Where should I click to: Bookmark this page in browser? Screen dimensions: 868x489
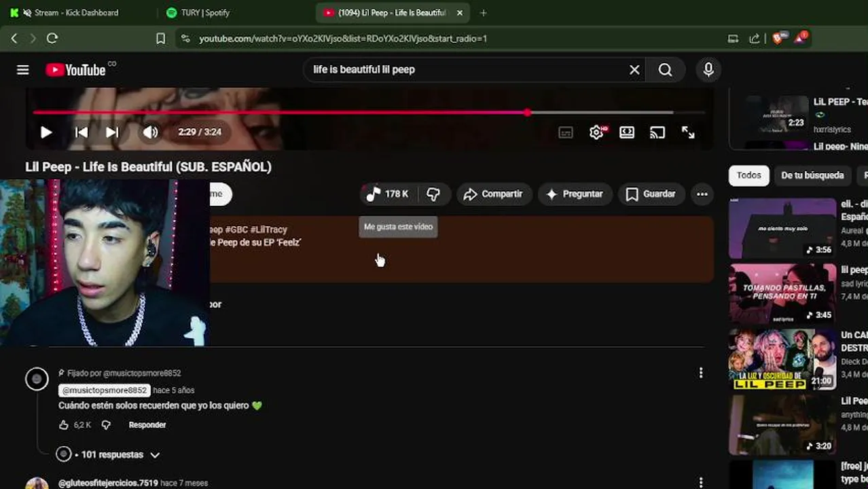click(x=160, y=39)
